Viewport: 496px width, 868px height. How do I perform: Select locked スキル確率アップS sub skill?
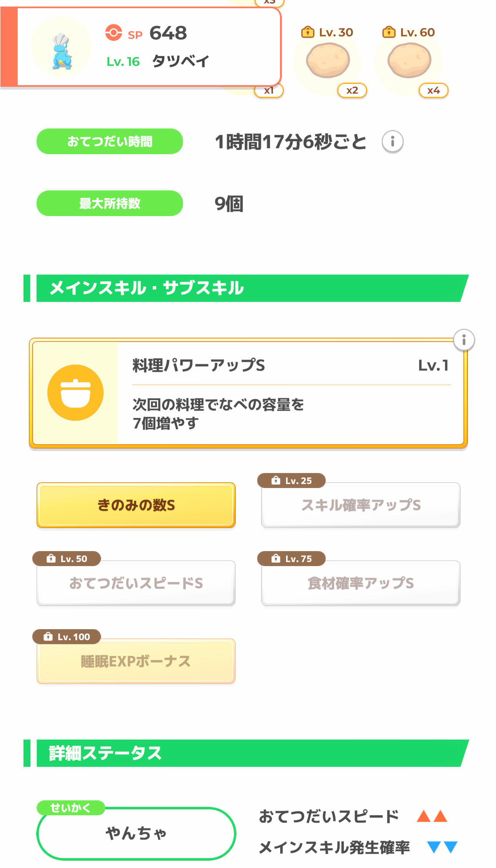point(361,505)
